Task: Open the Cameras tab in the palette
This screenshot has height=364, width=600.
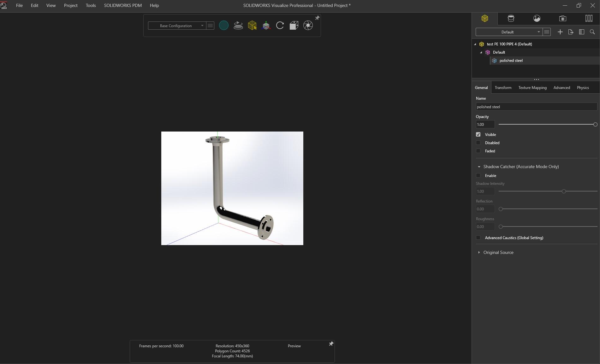Action: point(562,19)
